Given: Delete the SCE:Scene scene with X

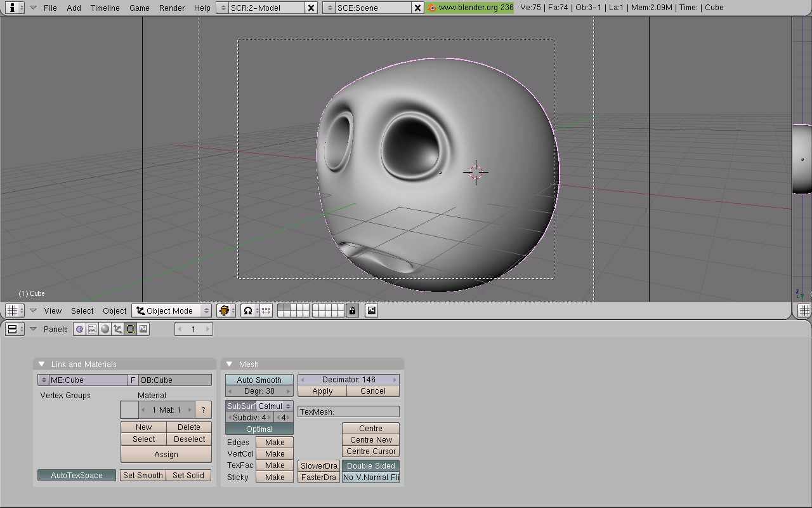Looking at the screenshot, I should [x=417, y=8].
